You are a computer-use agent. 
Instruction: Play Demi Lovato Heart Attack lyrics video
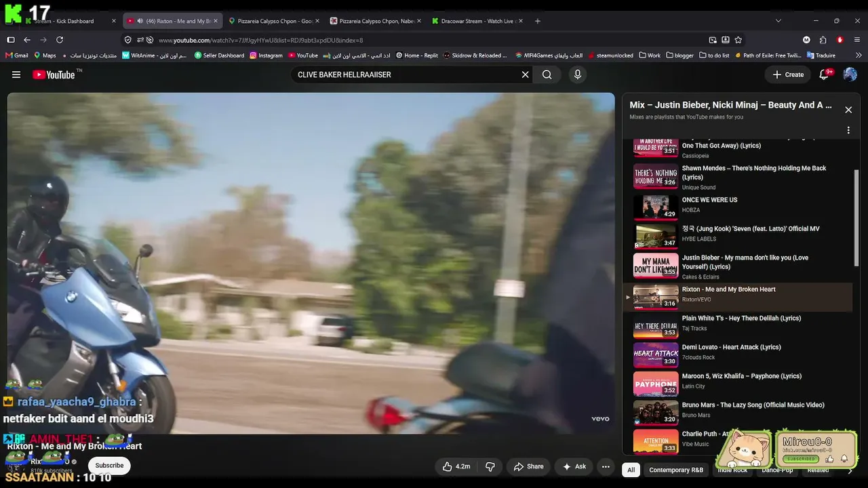click(738, 354)
